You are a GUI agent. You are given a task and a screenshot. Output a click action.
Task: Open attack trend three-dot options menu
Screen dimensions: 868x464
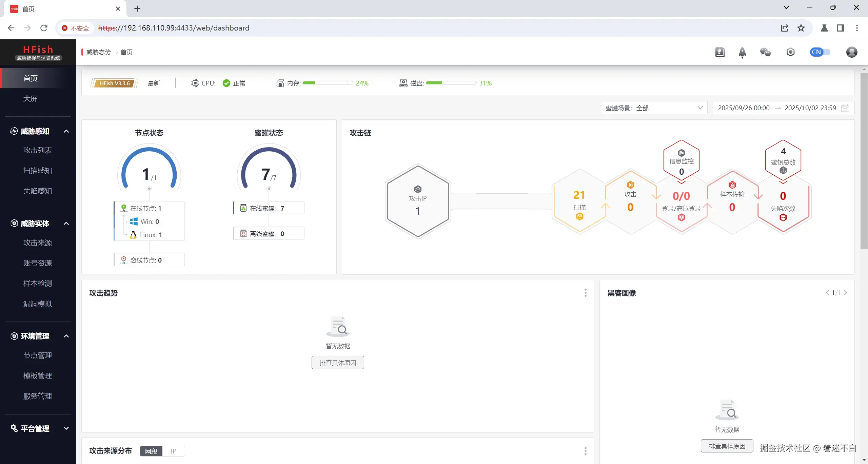585,293
